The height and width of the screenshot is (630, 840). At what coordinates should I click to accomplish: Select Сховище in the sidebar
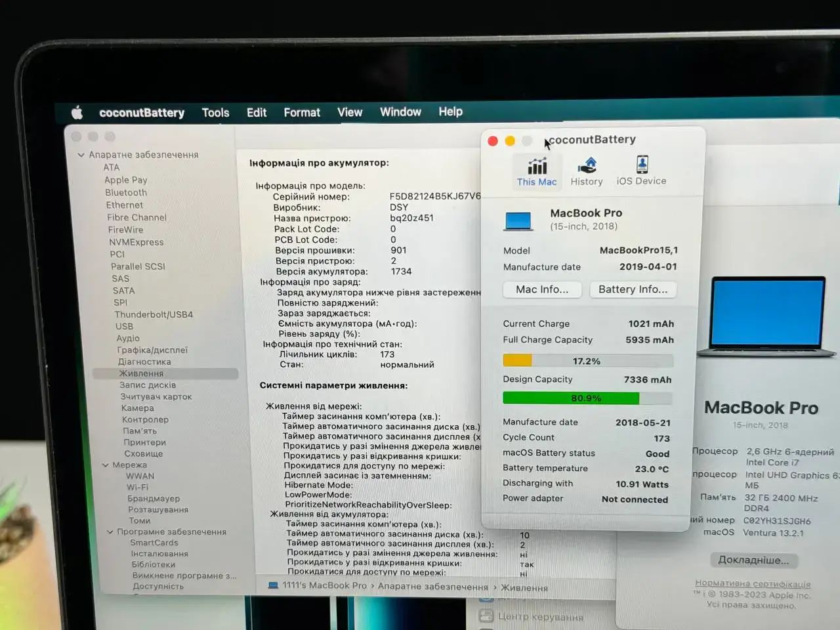tap(143, 453)
